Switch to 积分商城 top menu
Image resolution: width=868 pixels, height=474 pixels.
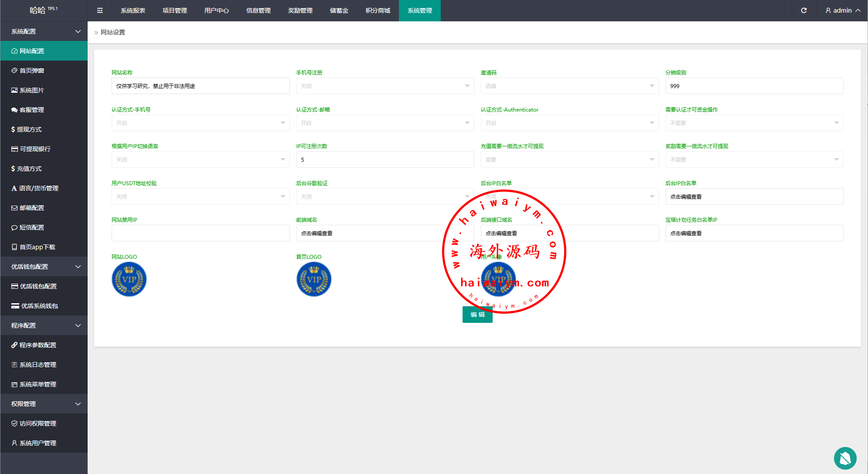(378, 10)
